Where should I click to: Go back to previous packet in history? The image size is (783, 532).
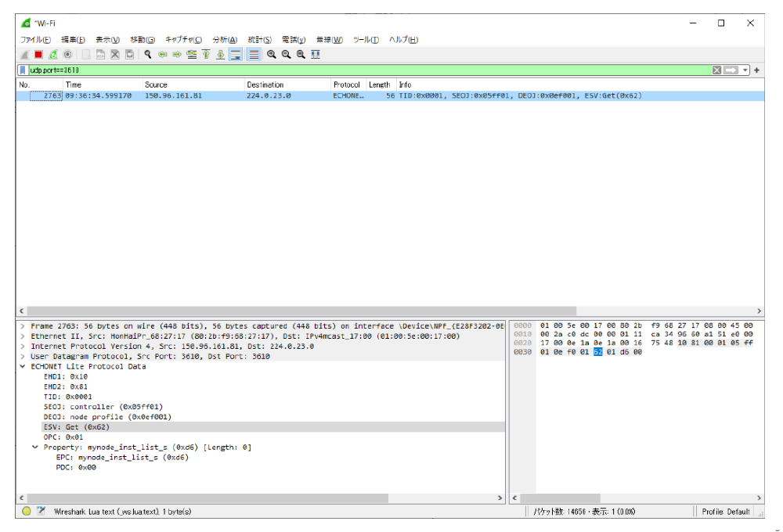click(162, 55)
